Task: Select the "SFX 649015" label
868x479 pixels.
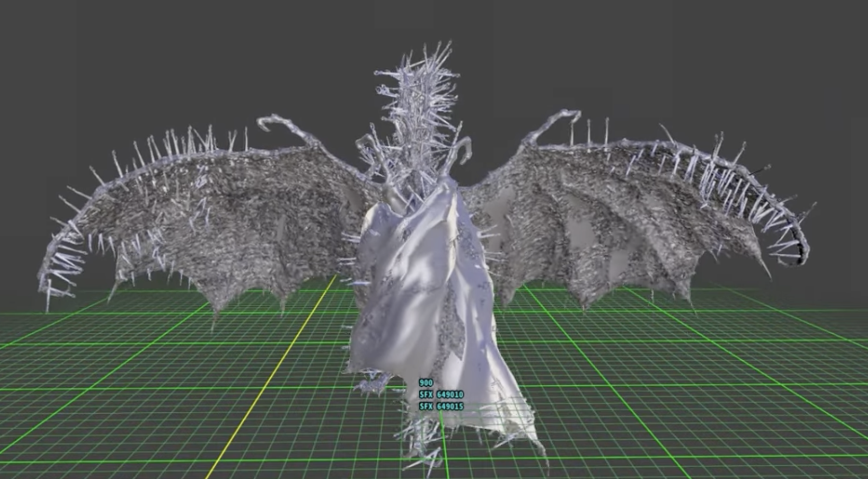Action: click(x=441, y=406)
